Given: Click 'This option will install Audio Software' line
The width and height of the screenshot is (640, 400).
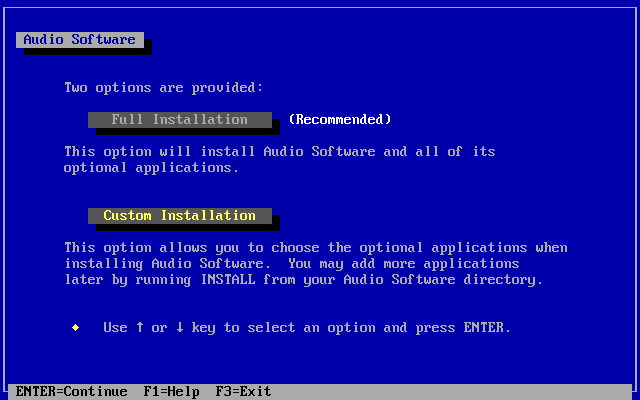Looking at the screenshot, I should (280, 151).
